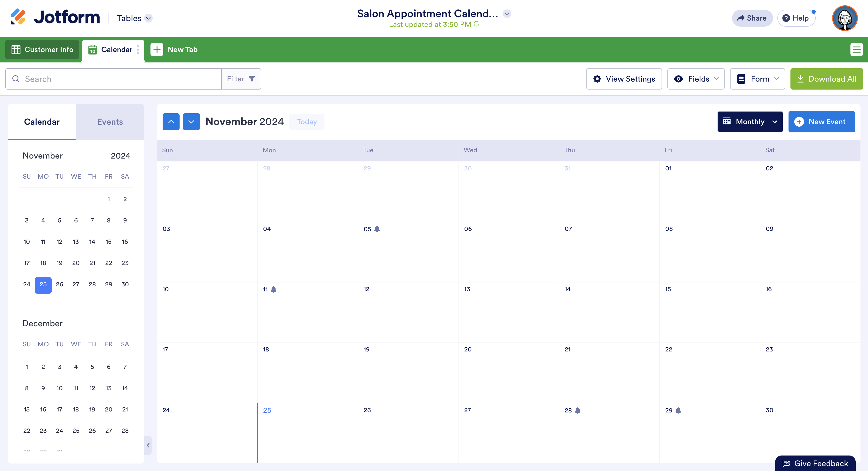Go to next month with down arrow
The image size is (868, 471).
point(191,122)
